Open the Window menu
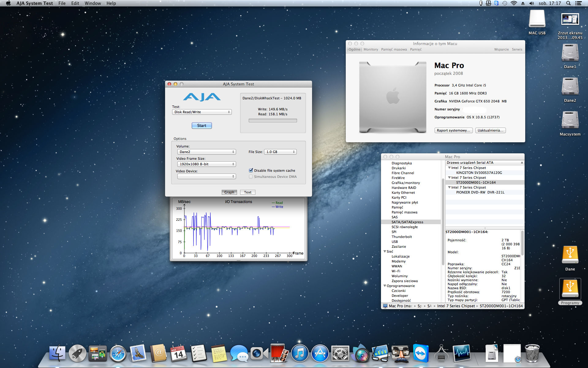 pos(92,3)
